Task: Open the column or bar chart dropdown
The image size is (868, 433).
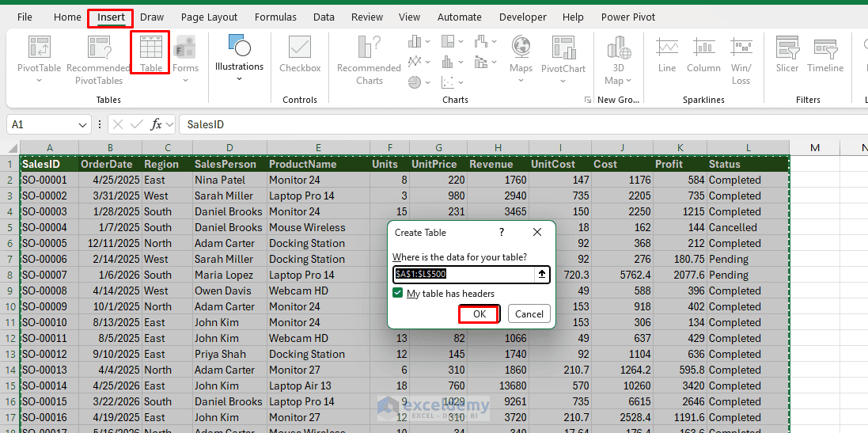Action: point(428,42)
